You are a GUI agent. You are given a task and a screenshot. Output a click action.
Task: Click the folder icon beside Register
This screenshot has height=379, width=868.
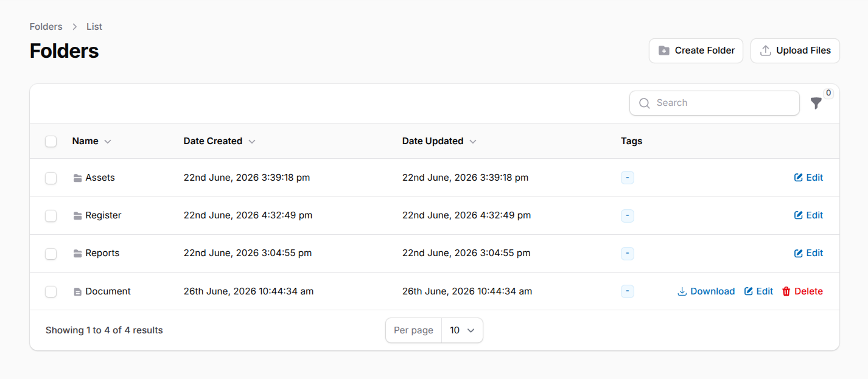coord(77,216)
